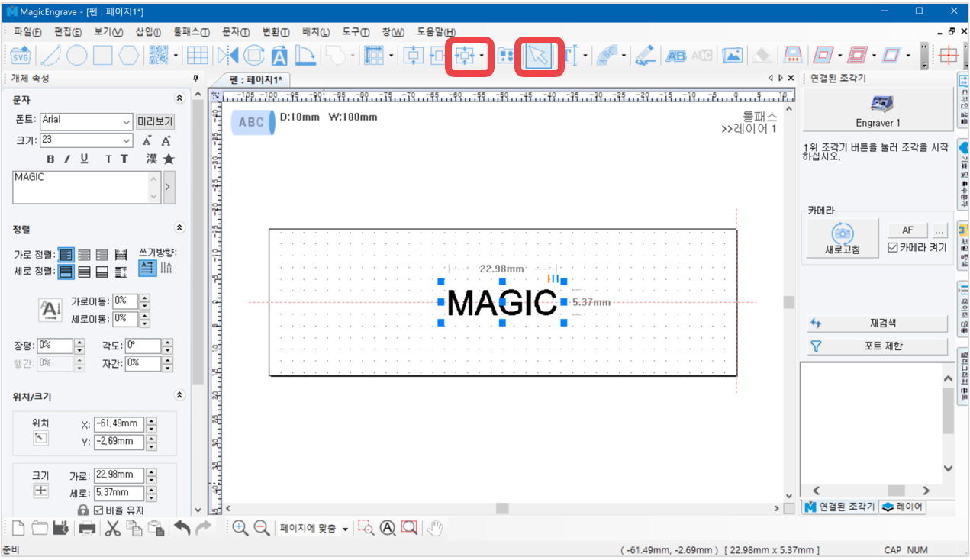Select the line drawing tool
Screen dimensions: 970x560
click(x=50, y=56)
